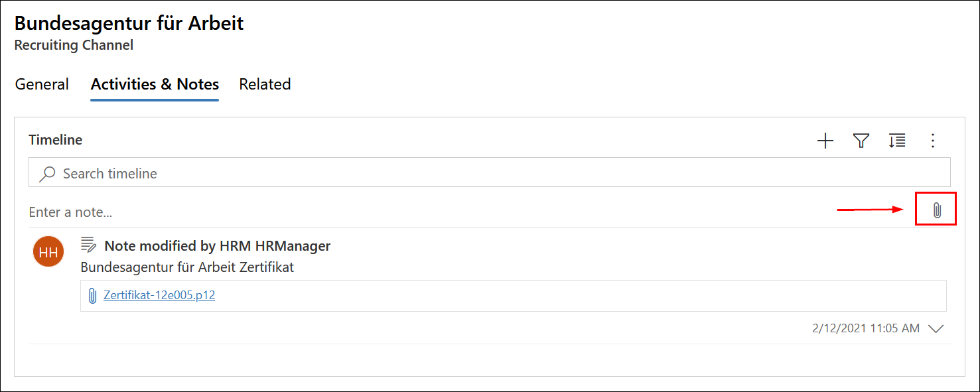Attach a file using the paperclip icon
This screenshot has width=980, height=392.
point(936,211)
